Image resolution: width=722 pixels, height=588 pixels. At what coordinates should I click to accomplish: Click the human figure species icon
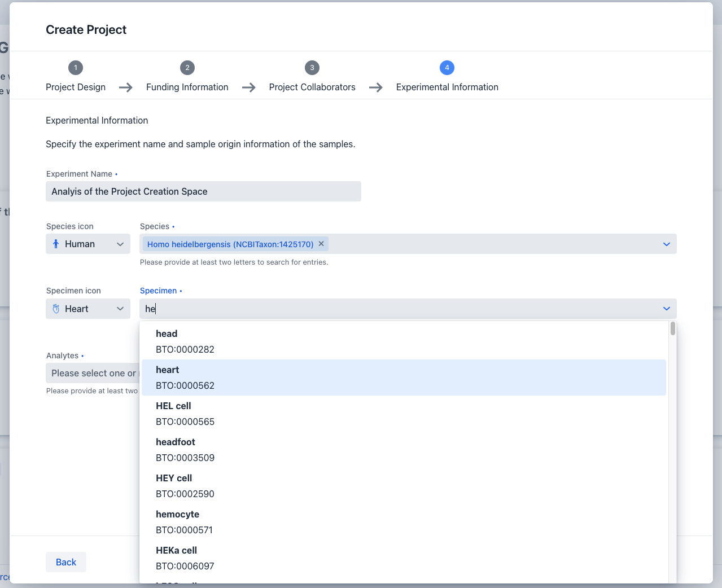[x=56, y=244]
